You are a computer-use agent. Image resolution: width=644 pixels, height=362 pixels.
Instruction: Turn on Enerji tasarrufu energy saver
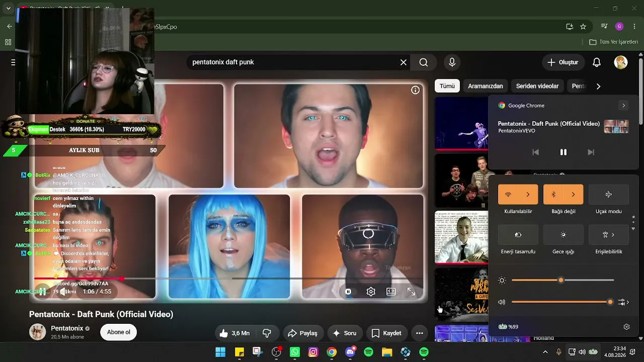tap(518, 235)
